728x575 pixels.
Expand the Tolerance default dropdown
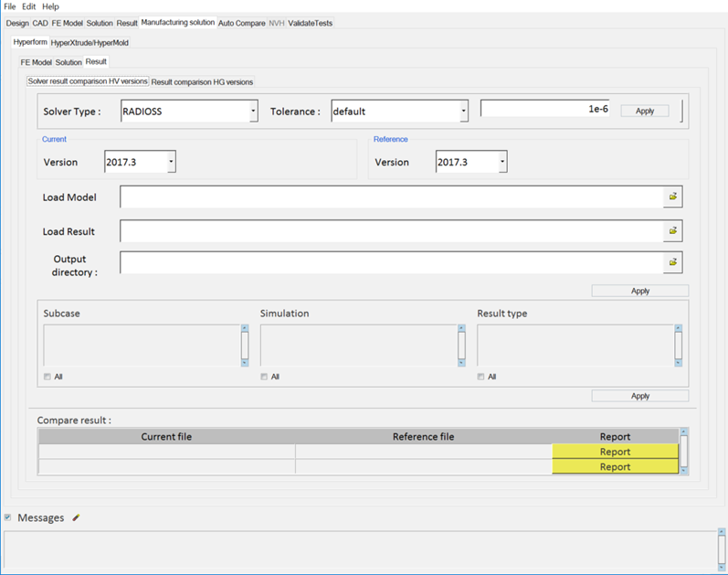click(x=463, y=112)
